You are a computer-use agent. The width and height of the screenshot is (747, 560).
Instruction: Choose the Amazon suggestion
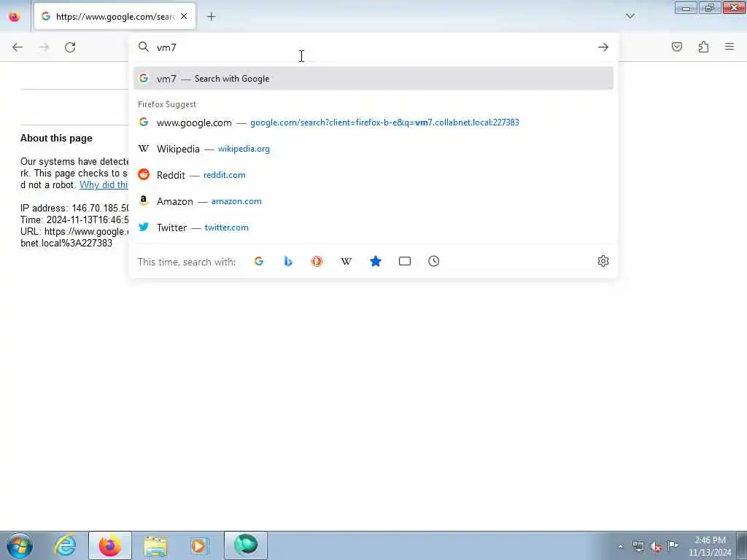[x=373, y=201]
